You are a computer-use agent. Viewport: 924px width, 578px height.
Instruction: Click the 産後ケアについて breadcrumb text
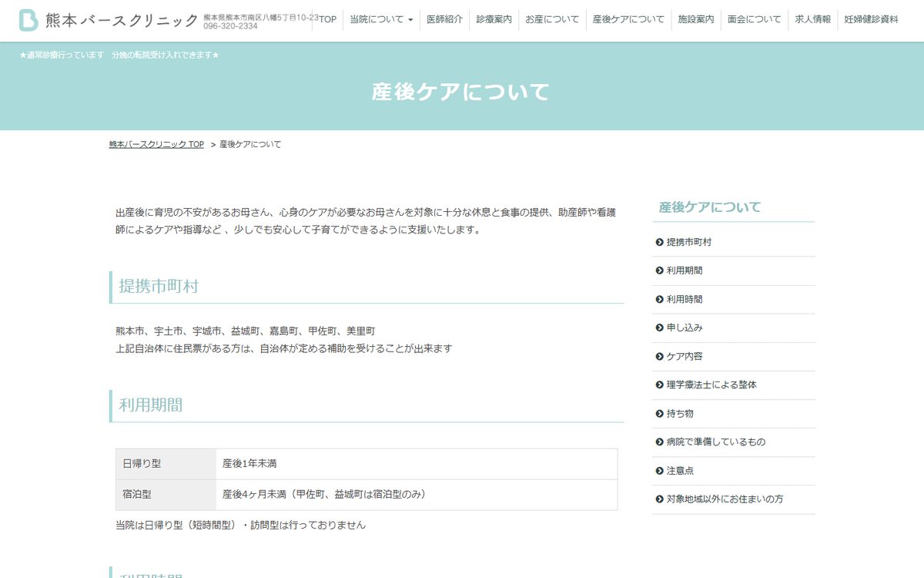pos(250,144)
